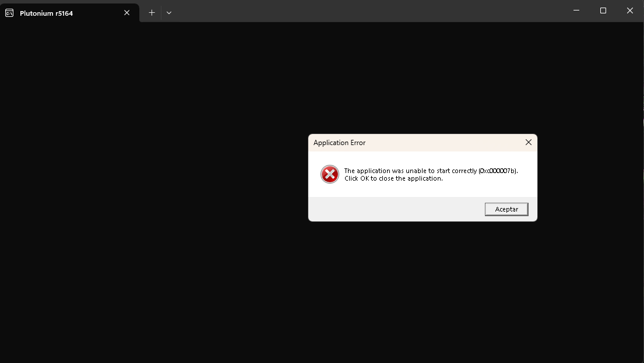Click the 0xc000007b error code text

pyautogui.click(x=497, y=171)
